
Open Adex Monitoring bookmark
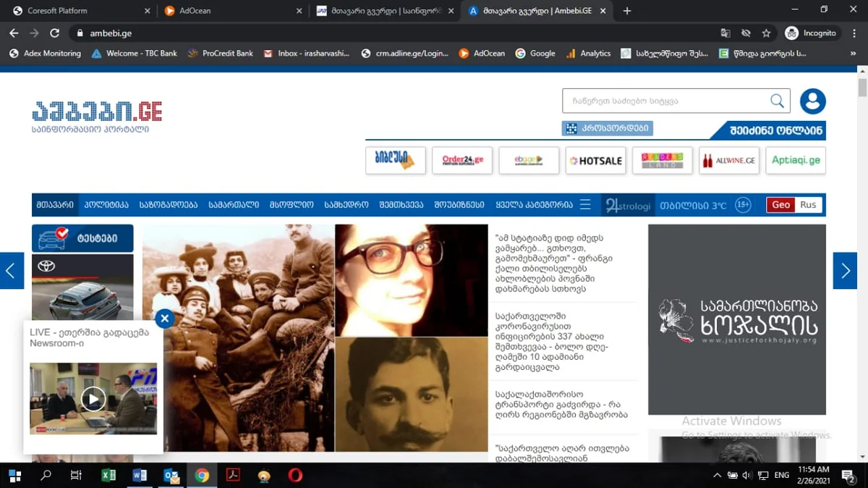click(x=45, y=54)
